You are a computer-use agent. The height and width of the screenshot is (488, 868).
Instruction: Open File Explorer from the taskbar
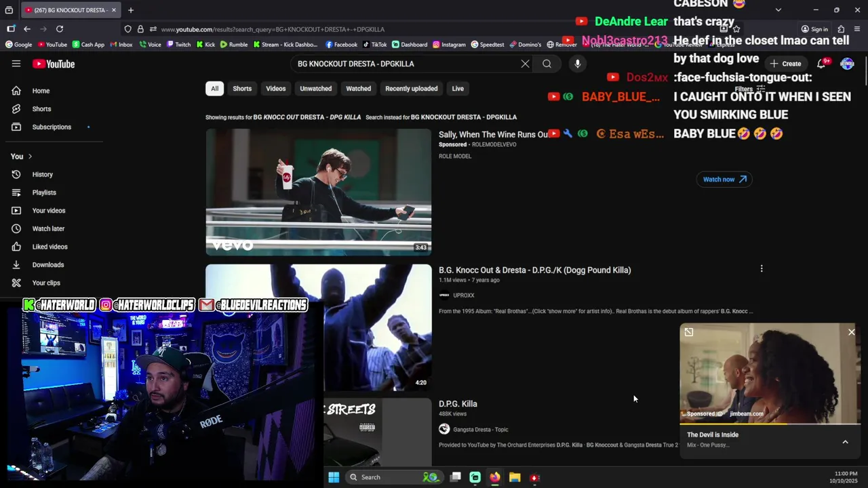515,477
